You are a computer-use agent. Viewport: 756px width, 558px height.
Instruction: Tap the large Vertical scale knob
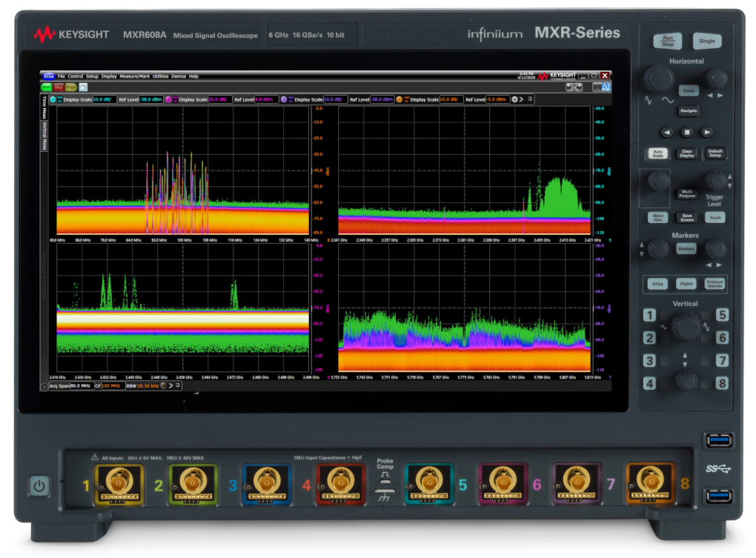pos(686,326)
